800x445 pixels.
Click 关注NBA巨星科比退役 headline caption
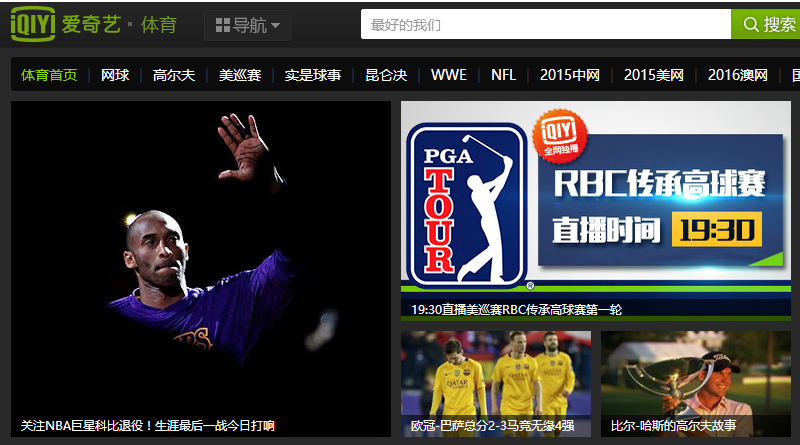tap(147, 426)
